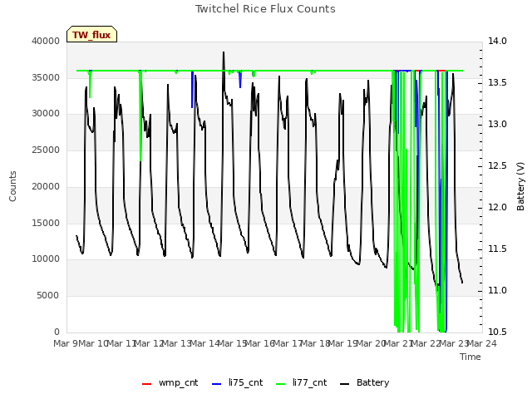This screenshot has width=532, height=399.
Task: Click the Mar 9 date tick label
Action: coord(66,343)
